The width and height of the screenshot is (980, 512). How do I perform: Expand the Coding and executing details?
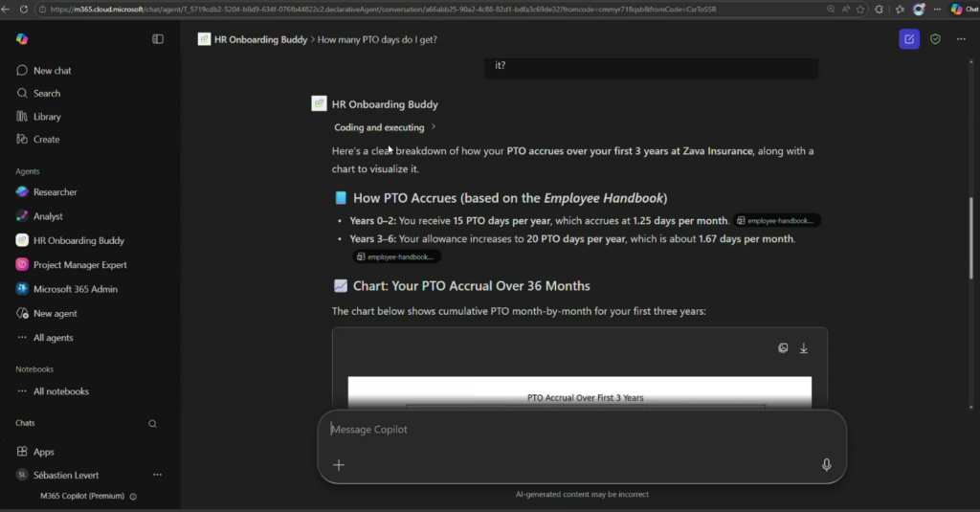385,127
